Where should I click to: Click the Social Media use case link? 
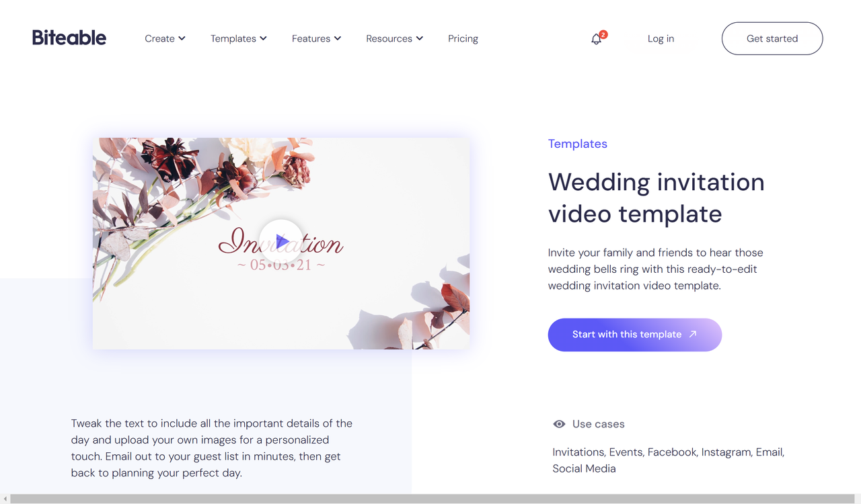click(584, 468)
